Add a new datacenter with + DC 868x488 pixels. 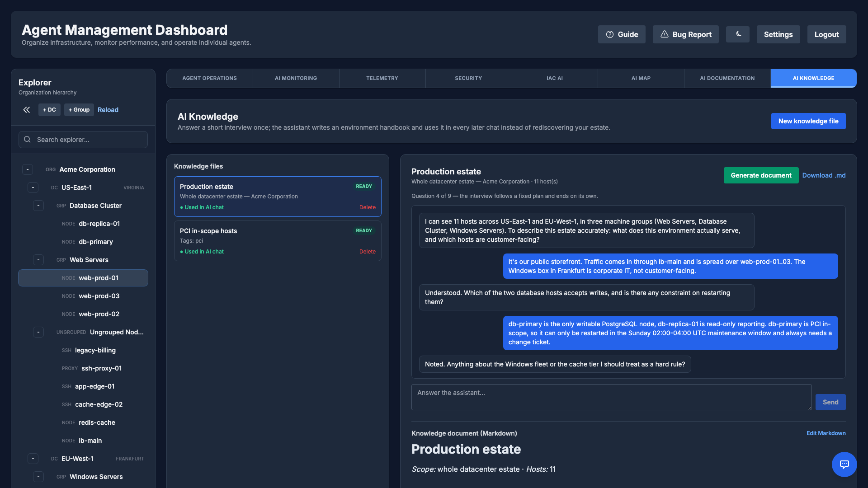pyautogui.click(x=49, y=110)
